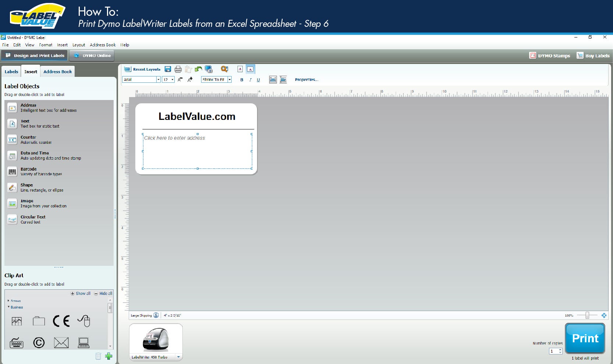Screen dimensions: 613x364
Task: Click the Paste clipboard icon
Action: [188, 69]
